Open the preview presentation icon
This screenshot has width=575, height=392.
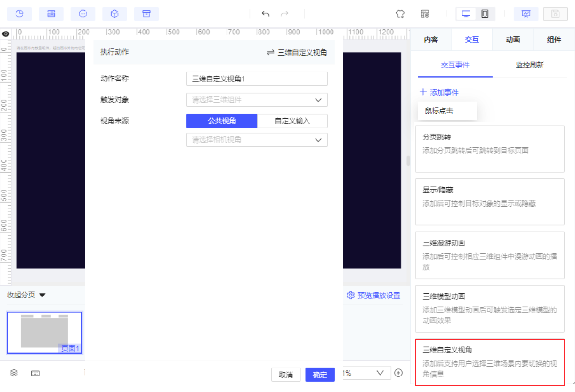[526, 14]
